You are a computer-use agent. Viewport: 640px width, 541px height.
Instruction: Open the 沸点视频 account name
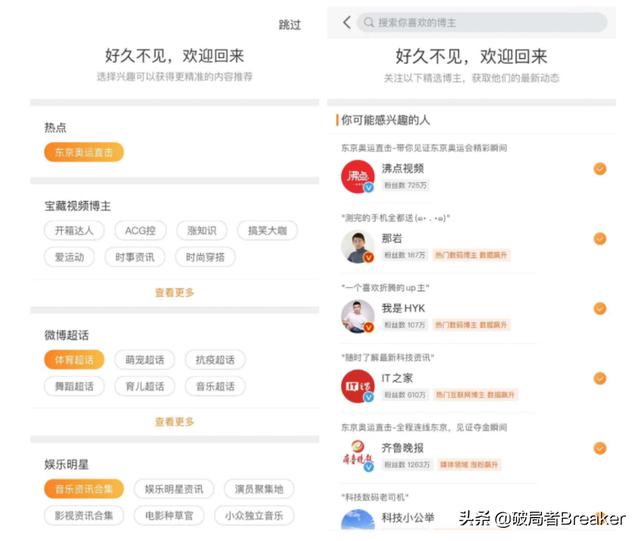click(402, 169)
